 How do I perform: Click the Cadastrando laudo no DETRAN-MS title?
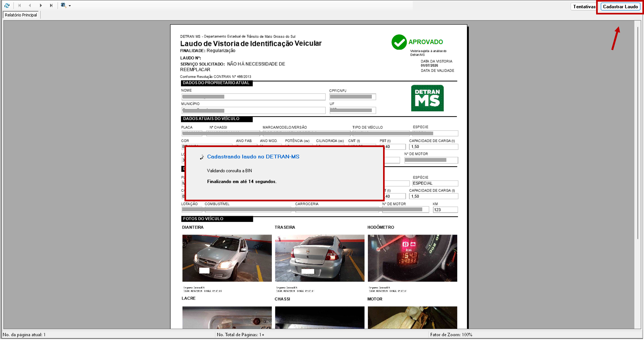click(253, 157)
